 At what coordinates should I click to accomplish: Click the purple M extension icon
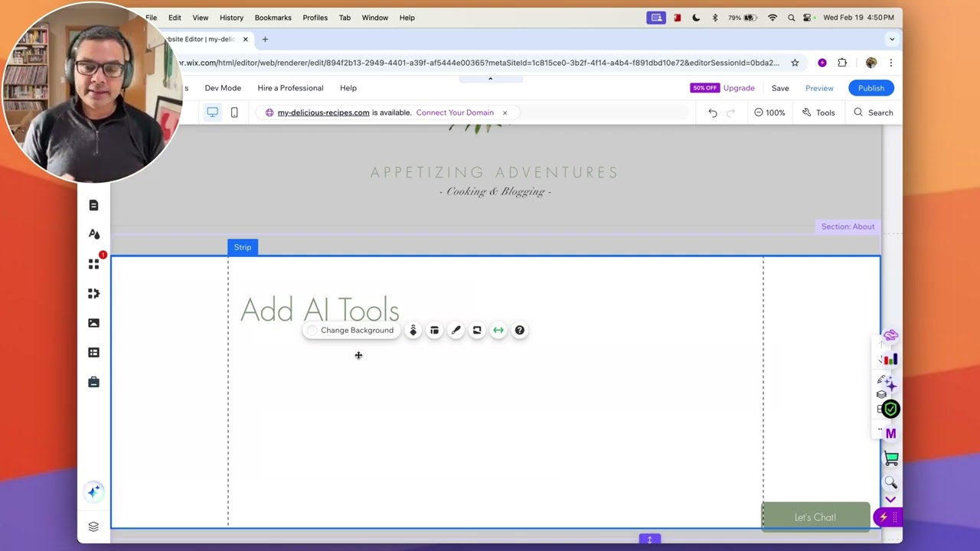pos(890,434)
